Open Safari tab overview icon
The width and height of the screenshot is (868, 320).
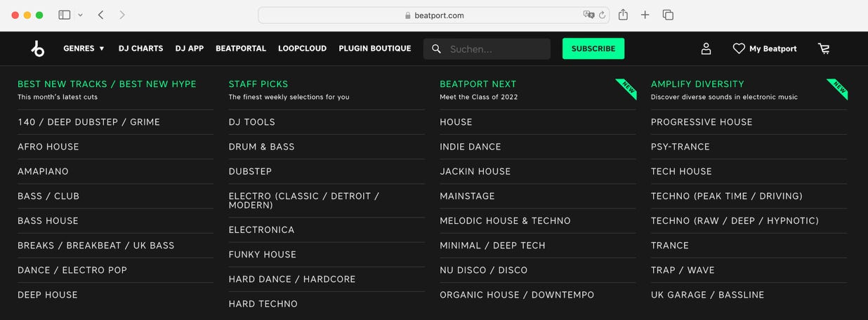(x=668, y=15)
